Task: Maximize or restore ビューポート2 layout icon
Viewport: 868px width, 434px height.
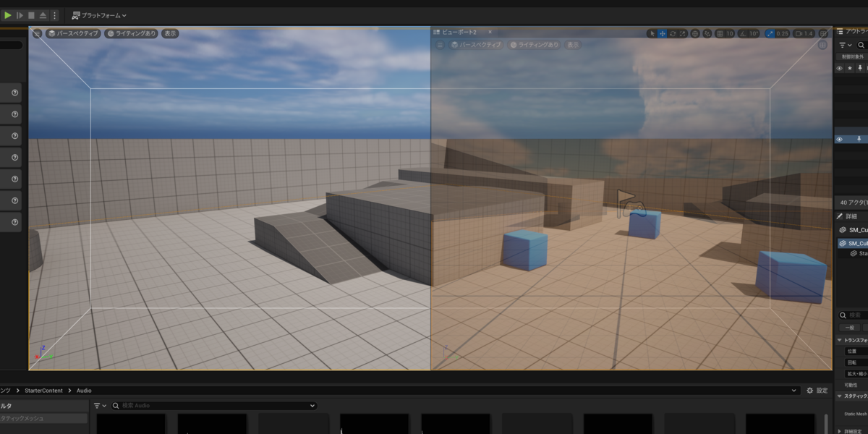Action: (822, 45)
